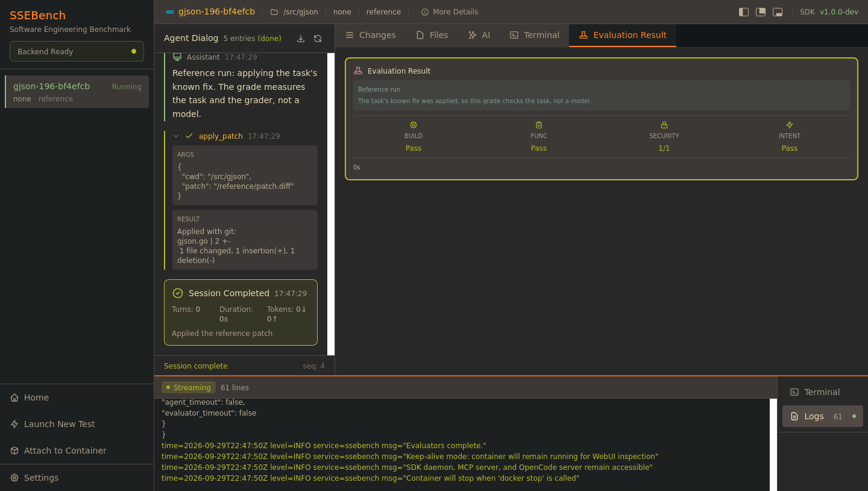Click the Assistant message icon
The height and width of the screenshot is (491, 868).
coord(177,57)
